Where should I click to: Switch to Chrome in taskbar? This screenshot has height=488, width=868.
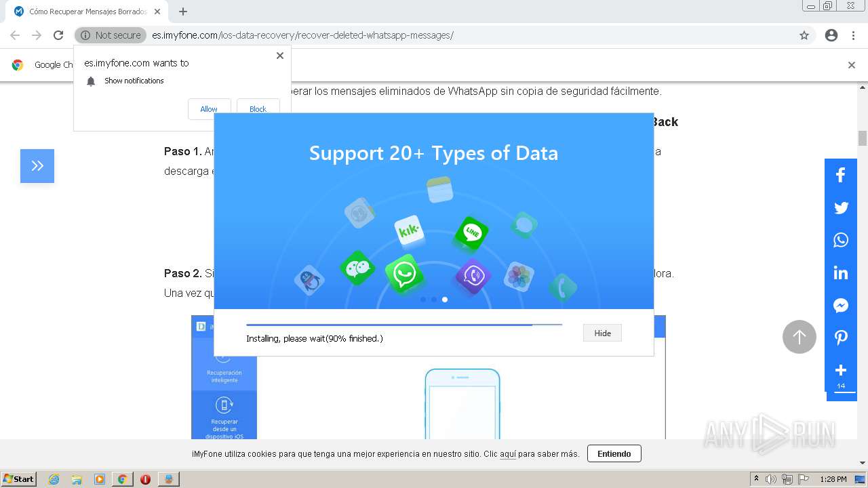pos(122,479)
